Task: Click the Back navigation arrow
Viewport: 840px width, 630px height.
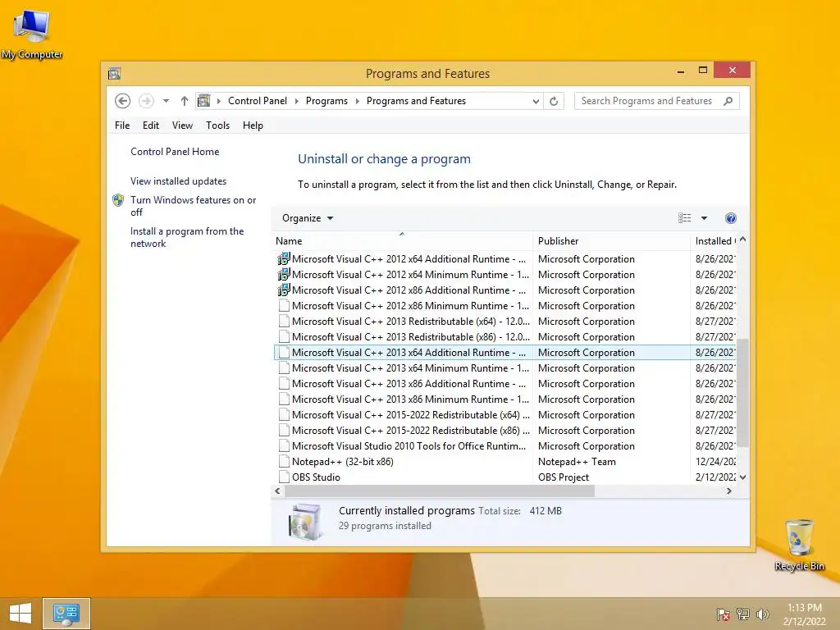Action: click(x=123, y=101)
